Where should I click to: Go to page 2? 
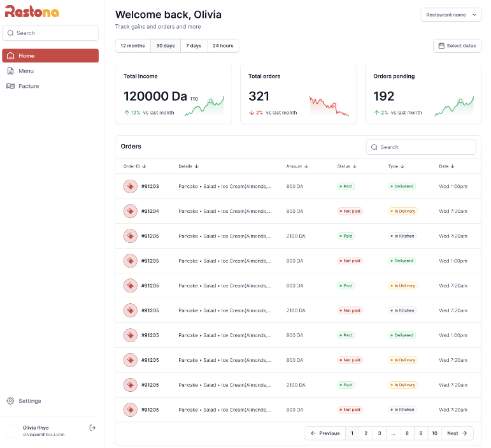[366, 433]
